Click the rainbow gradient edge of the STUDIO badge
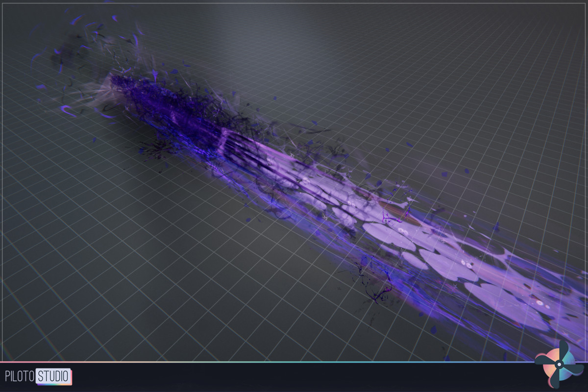The image size is (588, 392). 54,384
